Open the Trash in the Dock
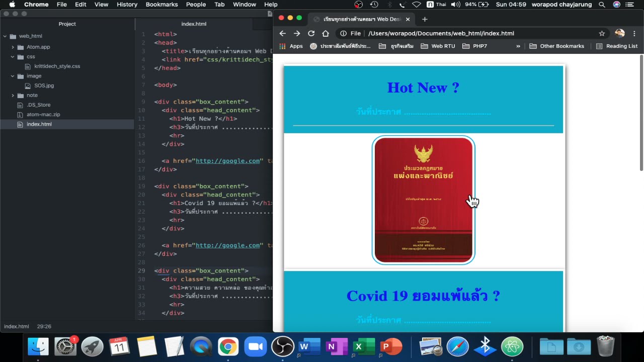 [x=606, y=346]
